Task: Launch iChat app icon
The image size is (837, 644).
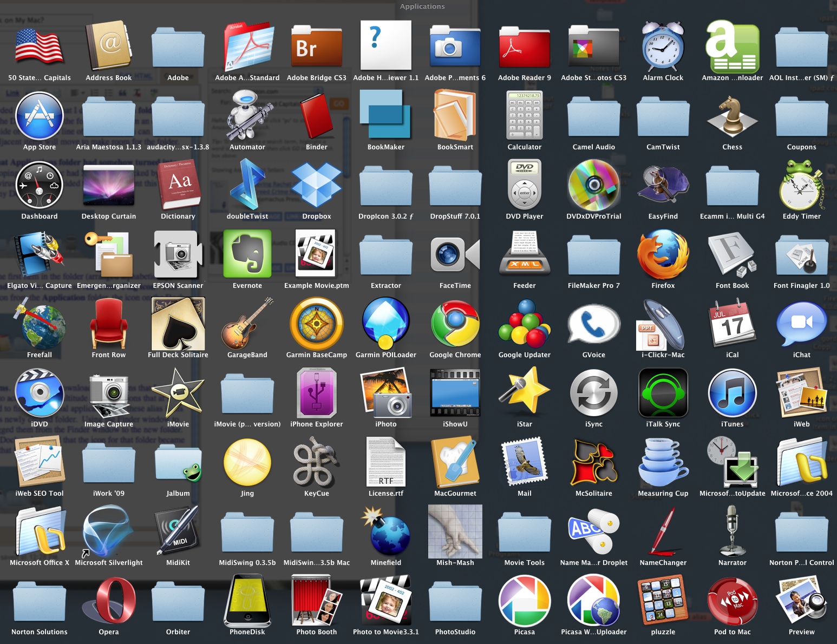Action: [x=802, y=323]
